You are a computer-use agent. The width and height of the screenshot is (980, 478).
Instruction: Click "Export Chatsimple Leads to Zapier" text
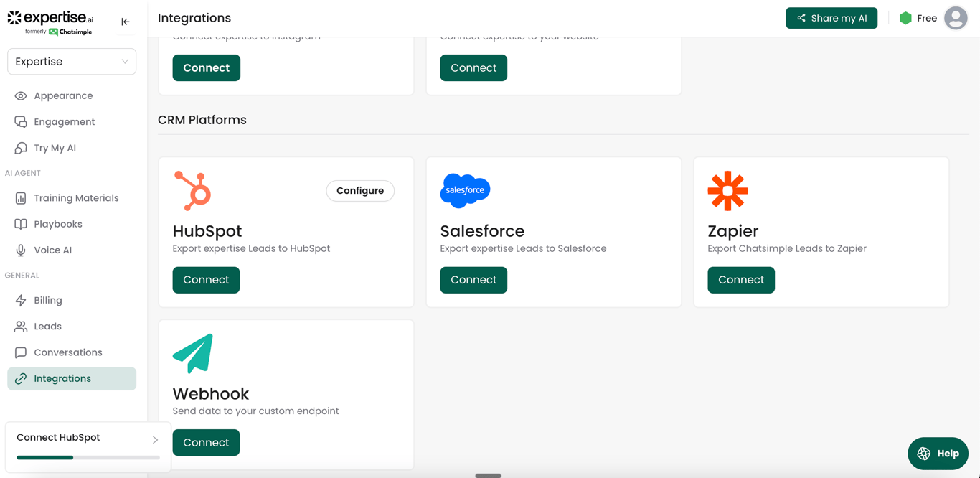787,249
